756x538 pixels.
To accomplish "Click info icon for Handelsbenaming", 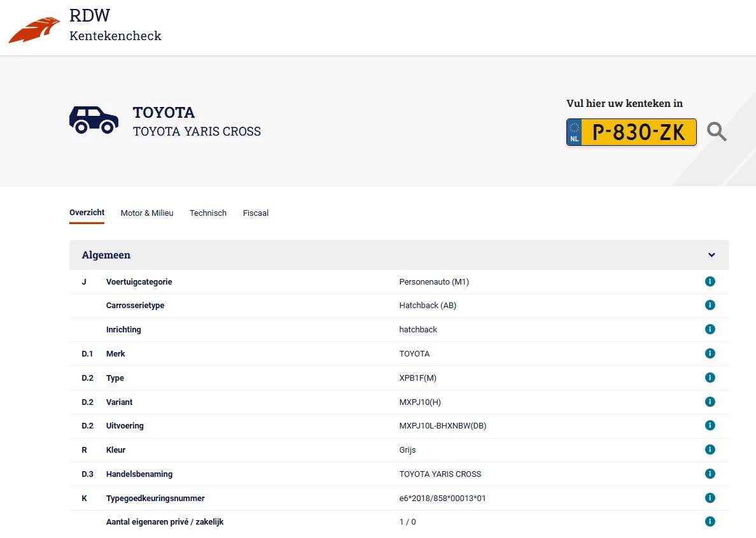I will pyautogui.click(x=710, y=474).
